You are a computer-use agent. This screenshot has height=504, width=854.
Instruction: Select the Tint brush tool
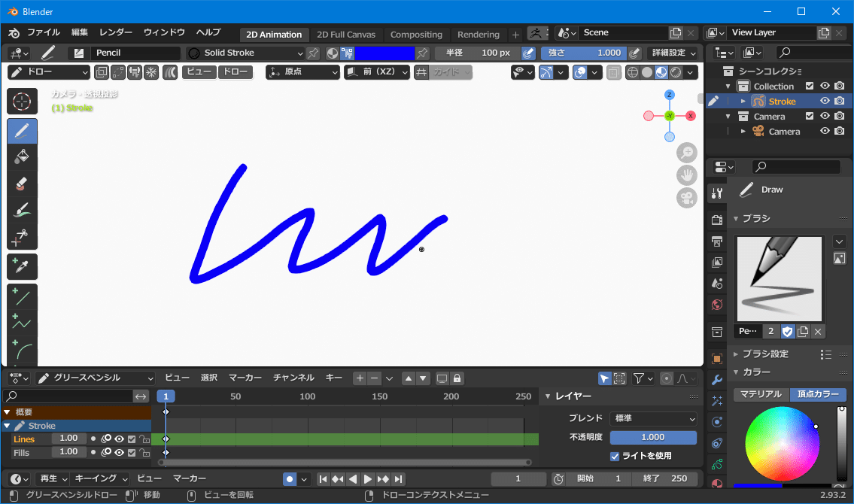(22, 210)
